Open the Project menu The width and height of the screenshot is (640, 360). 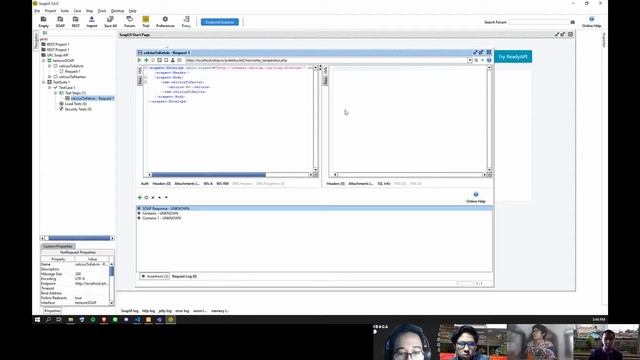point(50,11)
